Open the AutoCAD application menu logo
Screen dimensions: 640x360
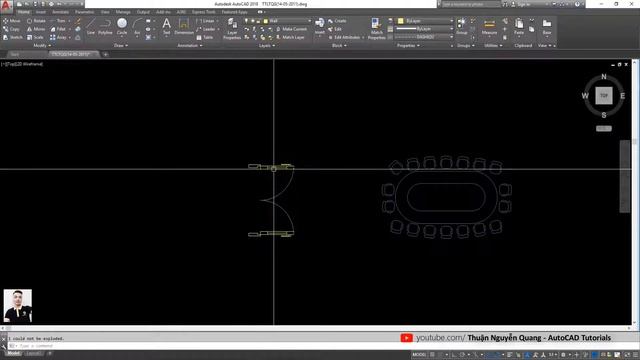pos(6,6)
